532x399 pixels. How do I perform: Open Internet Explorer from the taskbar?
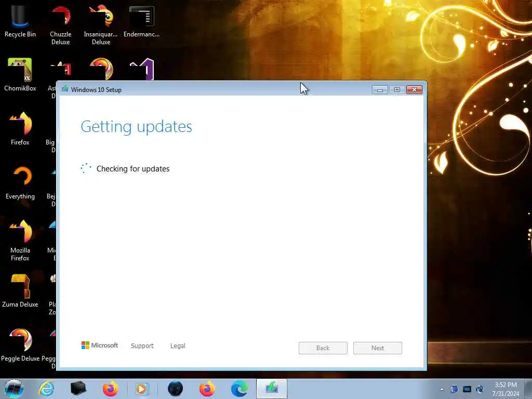tap(46, 389)
